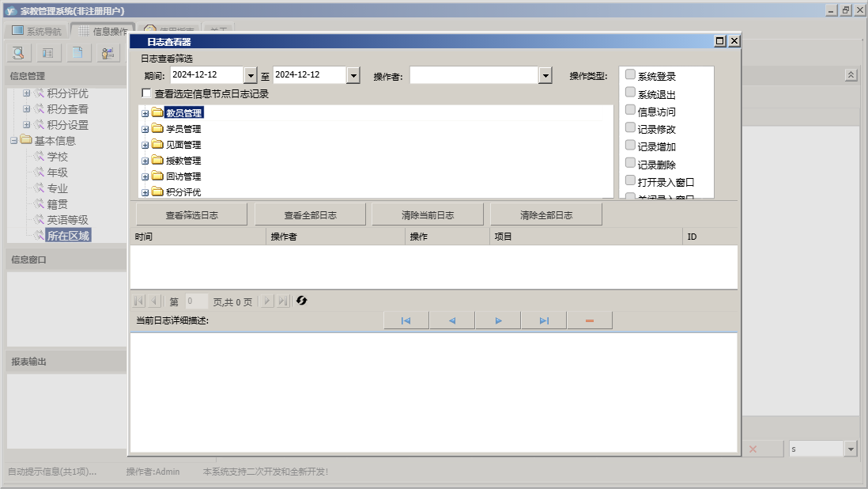Viewport: 868px width, 489px height.
Task: Select 所在区域 in the sidebar tree
Action: coord(68,236)
